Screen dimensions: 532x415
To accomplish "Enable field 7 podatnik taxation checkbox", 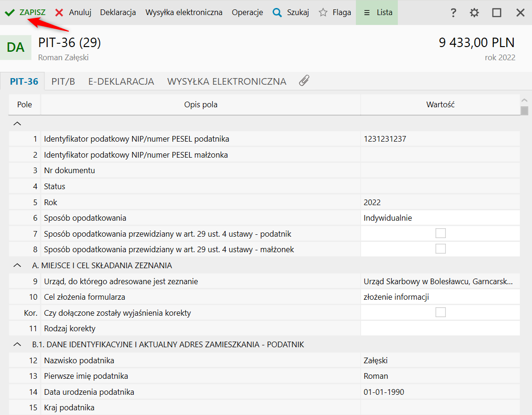I will [441, 233].
